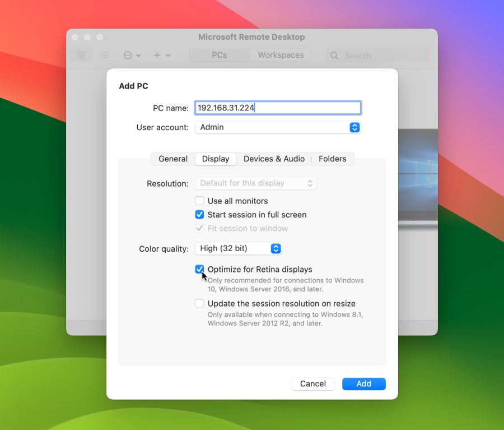
Task: Open the Folders tab
Action: [333, 159]
